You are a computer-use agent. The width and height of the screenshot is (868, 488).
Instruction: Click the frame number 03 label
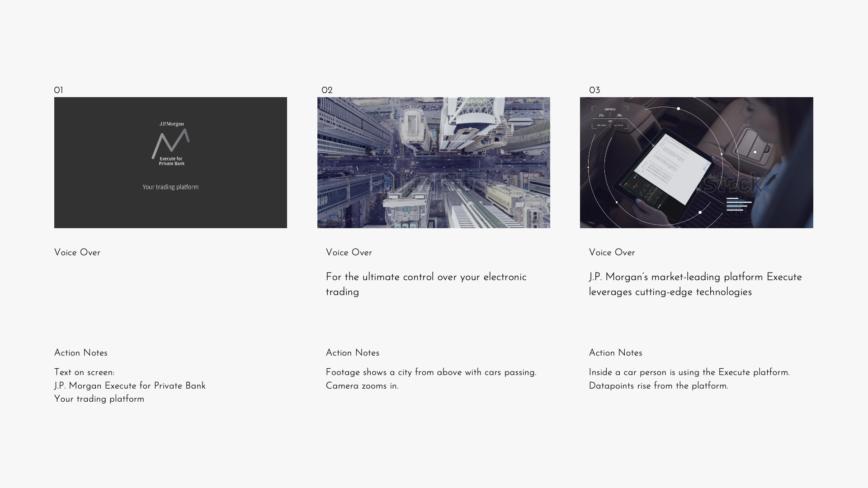coord(594,90)
